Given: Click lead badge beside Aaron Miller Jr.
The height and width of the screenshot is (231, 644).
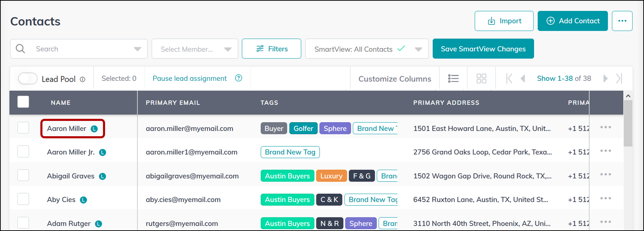Looking at the screenshot, I should [x=102, y=153].
